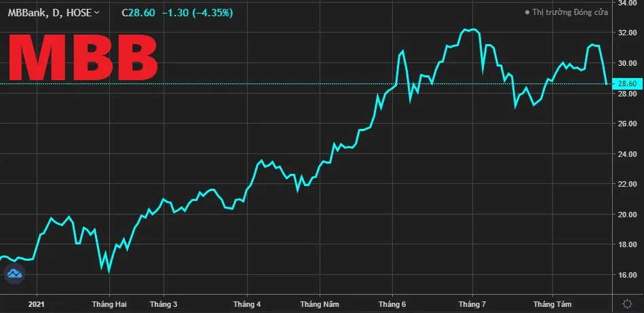Click the MBBank, D, HOSE symbol title
Image resolution: width=644 pixels, height=313 pixels.
point(49,13)
